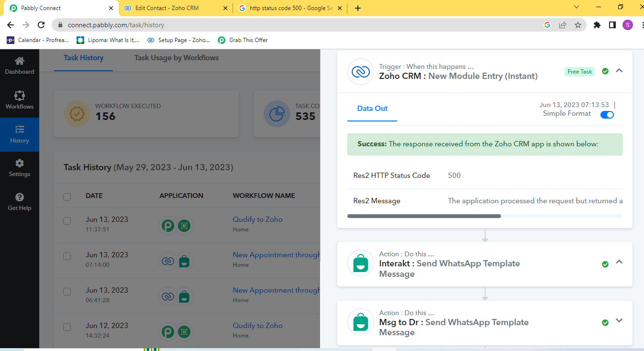
Task: Collapse the Interakt action step
Action: [x=619, y=262]
